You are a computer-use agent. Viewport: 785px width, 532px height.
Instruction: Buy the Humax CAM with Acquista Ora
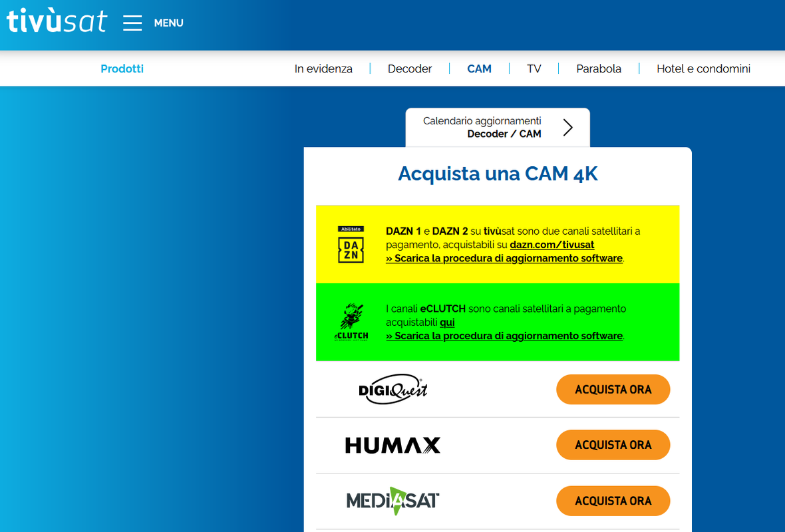pos(613,445)
